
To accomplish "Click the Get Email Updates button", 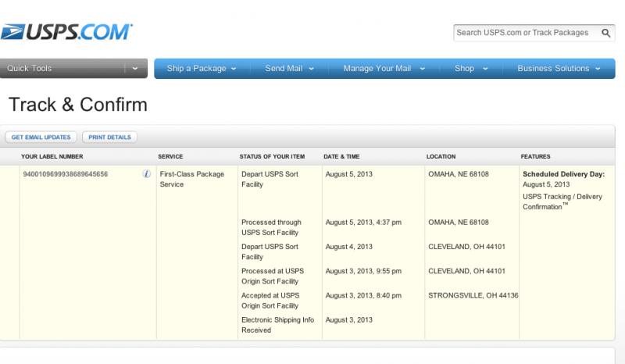I will (41, 137).
